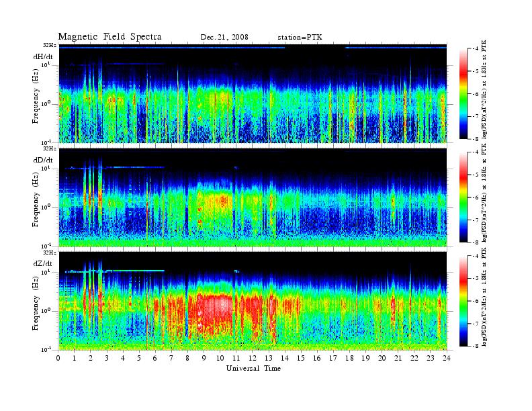Click hour tick '19' on the time axis
Screen dimensions: 532x411
(x=365, y=358)
